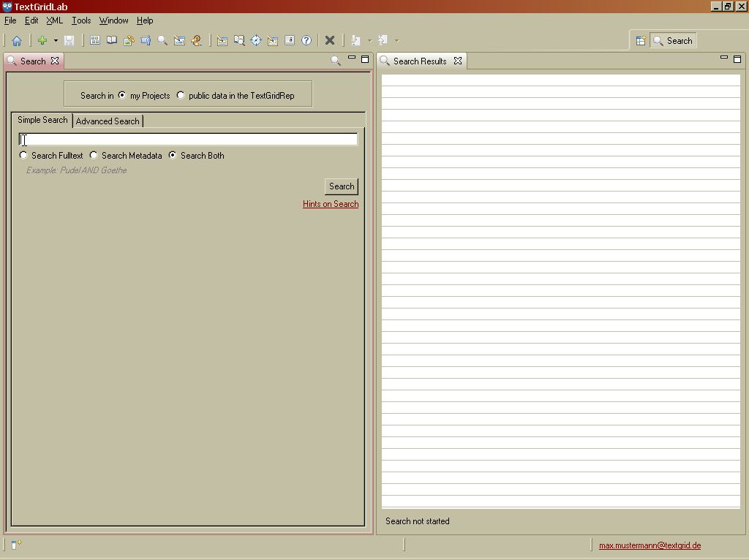Click the magnifying glass icon in the toolbar
749x560 pixels.
click(x=162, y=41)
